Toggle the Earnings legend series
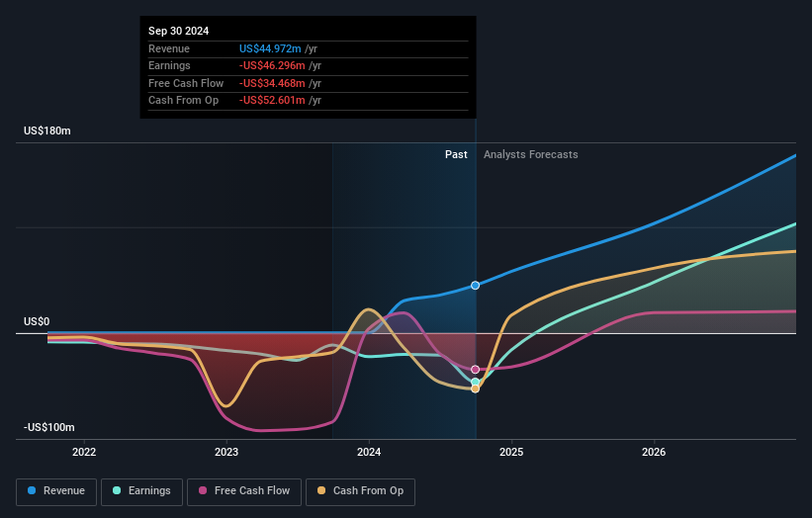The height and width of the screenshot is (518, 812). [x=141, y=491]
